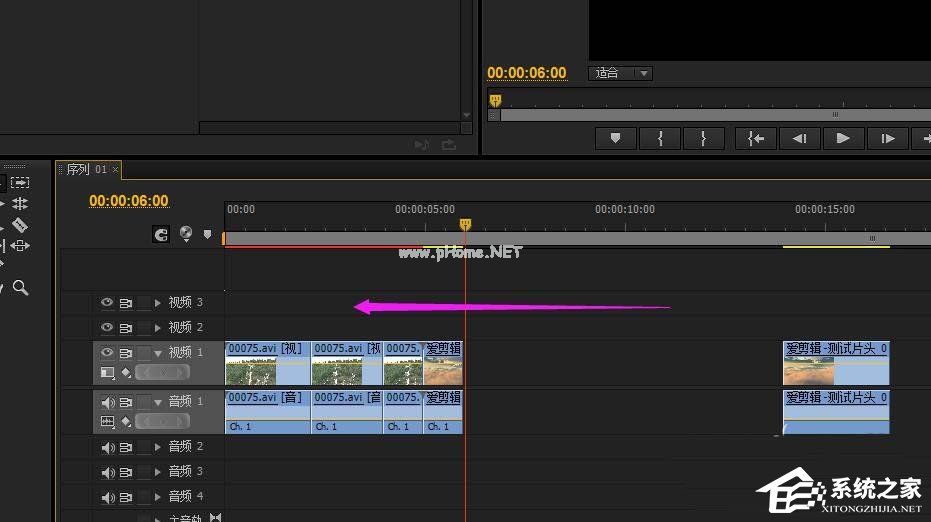The width and height of the screenshot is (931, 522).
Task: Click the timeline timecode 00:00:06:00
Action: pyautogui.click(x=129, y=201)
